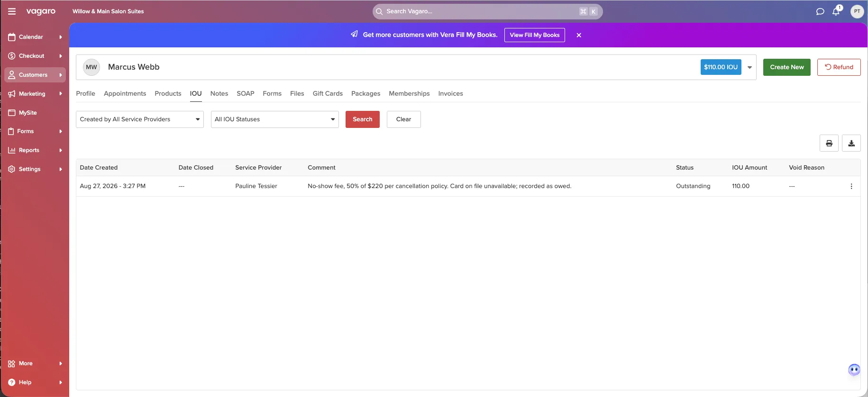Viewport: 868px width, 397px height.
Task: Switch to the SOAP tab
Action: 246,94
